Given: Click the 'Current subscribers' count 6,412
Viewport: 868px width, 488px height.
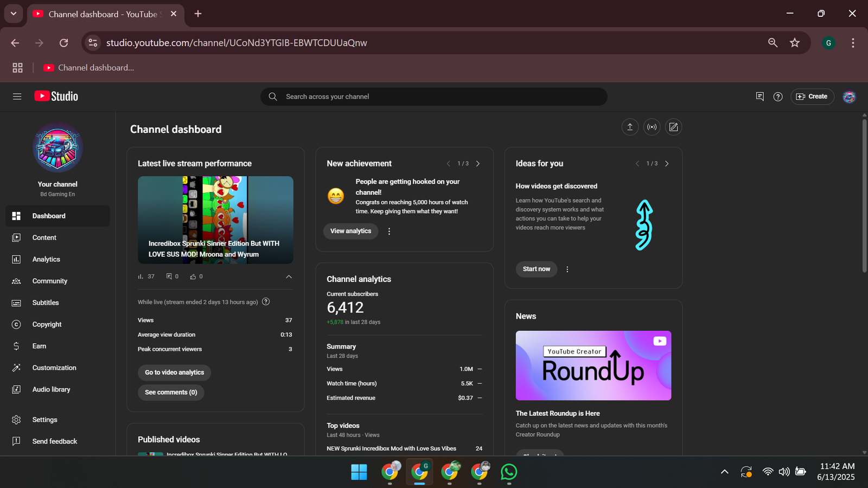Looking at the screenshot, I should [345, 307].
